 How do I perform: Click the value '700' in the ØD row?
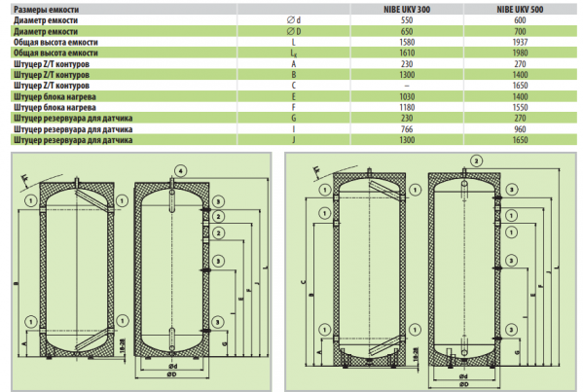point(520,31)
